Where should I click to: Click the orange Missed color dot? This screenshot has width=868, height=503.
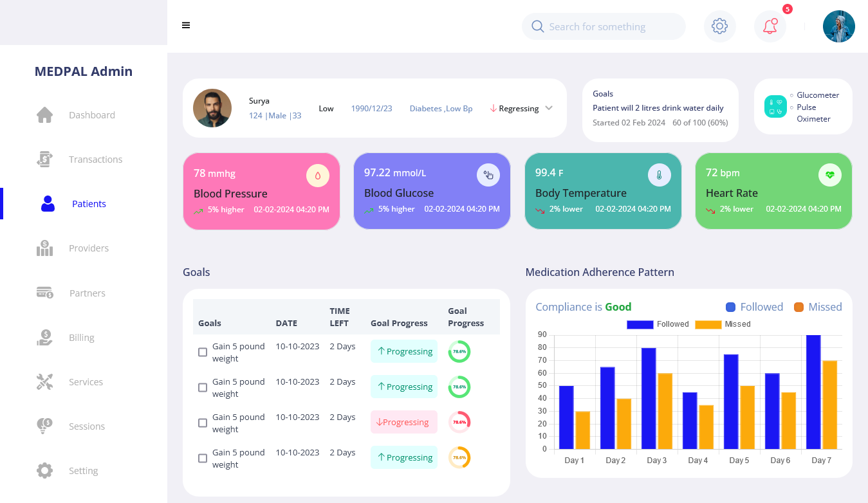(799, 307)
